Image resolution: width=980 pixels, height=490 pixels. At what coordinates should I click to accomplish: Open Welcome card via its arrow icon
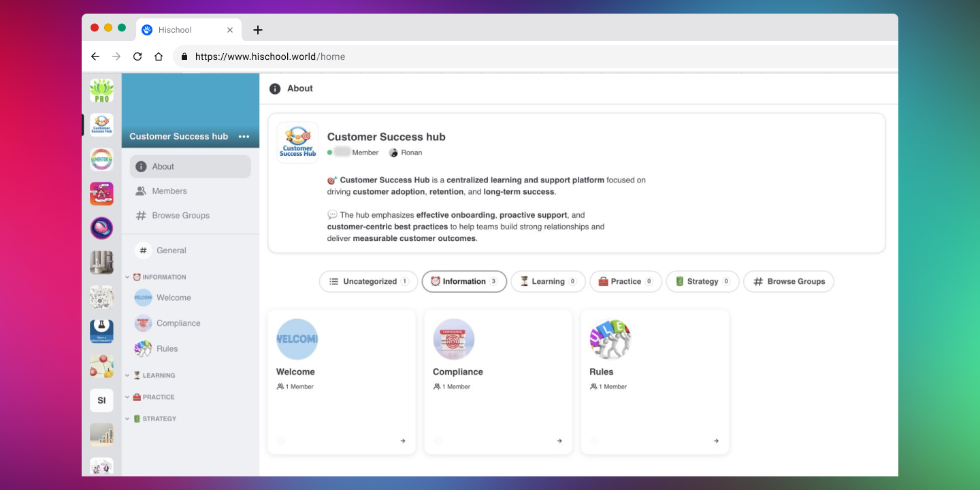click(x=403, y=441)
